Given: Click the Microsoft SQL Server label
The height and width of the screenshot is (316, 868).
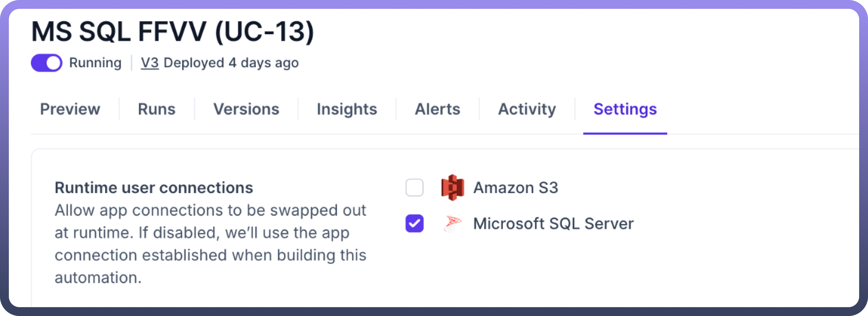Looking at the screenshot, I should tap(553, 223).
